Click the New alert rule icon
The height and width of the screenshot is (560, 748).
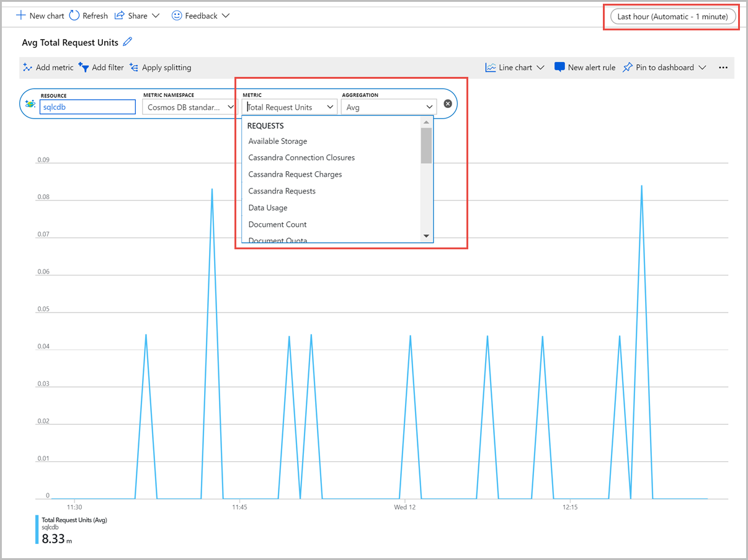point(559,68)
